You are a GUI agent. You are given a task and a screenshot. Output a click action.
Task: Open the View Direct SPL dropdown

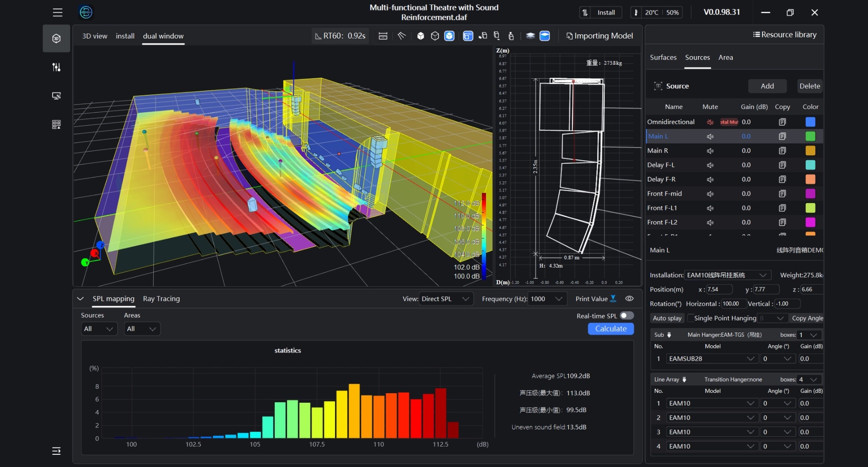(446, 299)
